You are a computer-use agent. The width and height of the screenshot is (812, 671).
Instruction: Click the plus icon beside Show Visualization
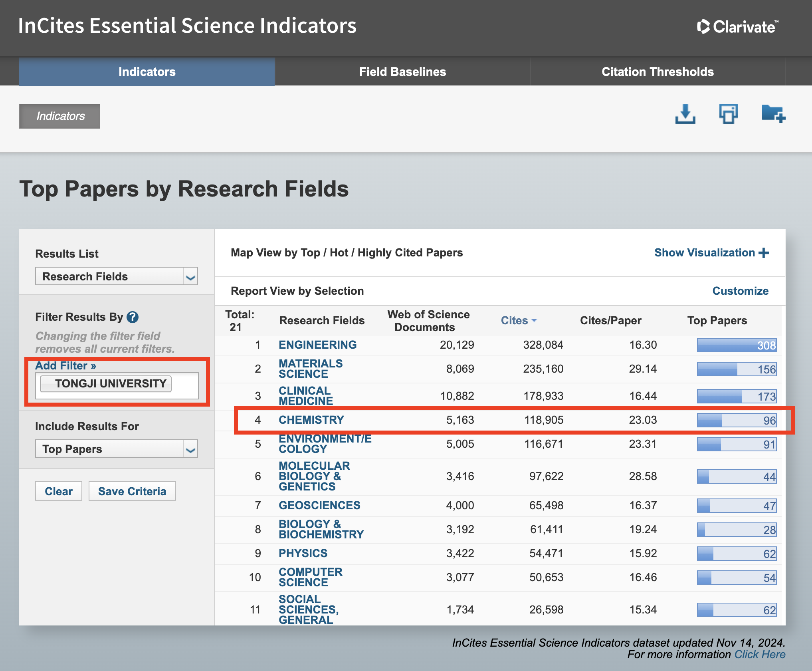764,253
